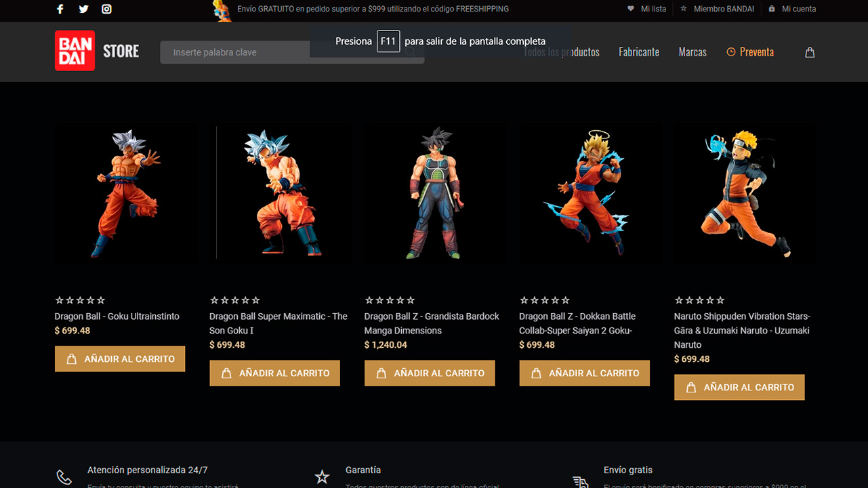Add Uzumaki Naruto figure to cart

[739, 387]
